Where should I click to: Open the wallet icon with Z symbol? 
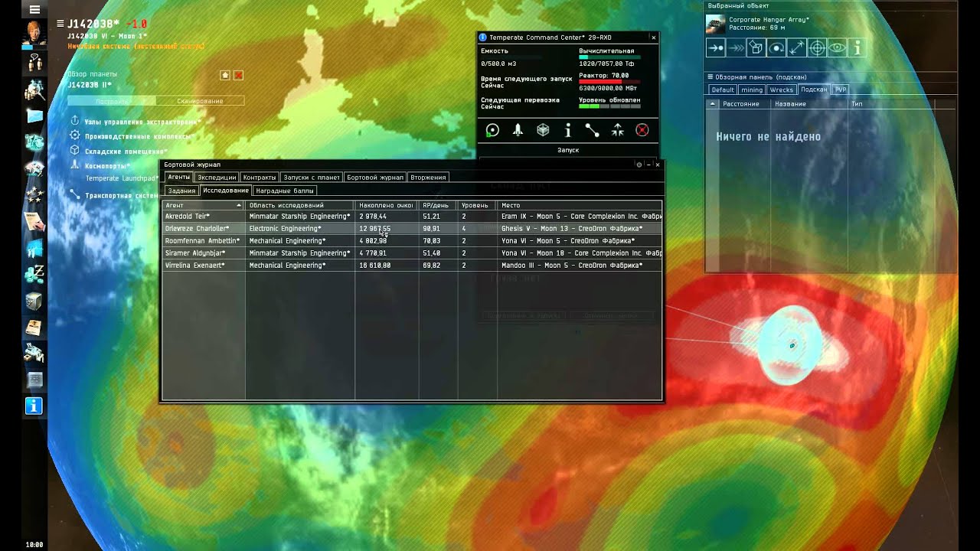tap(34, 272)
